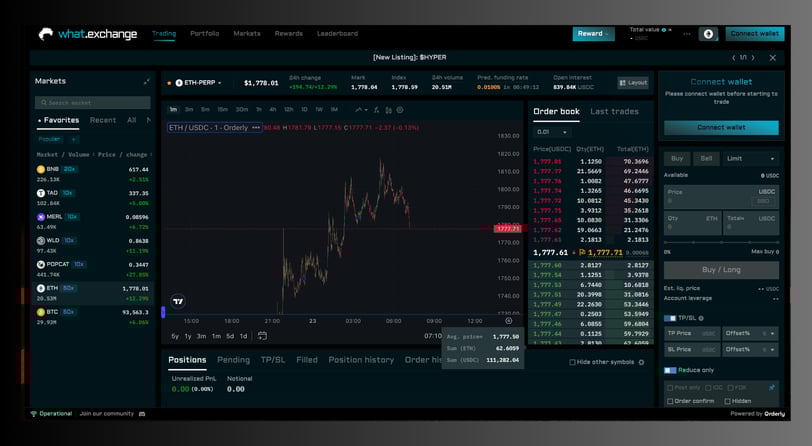
Task: Select the 15m chart interval
Action: [x=223, y=110]
